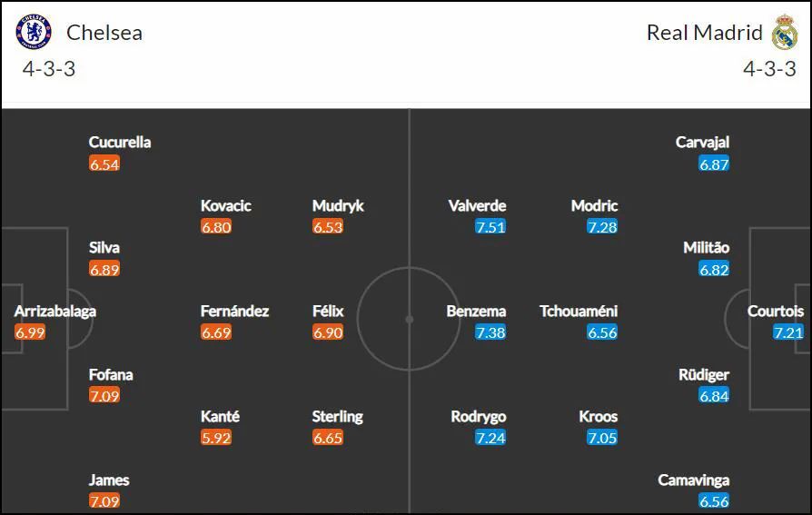Click player name Rüdiger
Viewport: 812px width, 515px height.
pyautogui.click(x=704, y=374)
